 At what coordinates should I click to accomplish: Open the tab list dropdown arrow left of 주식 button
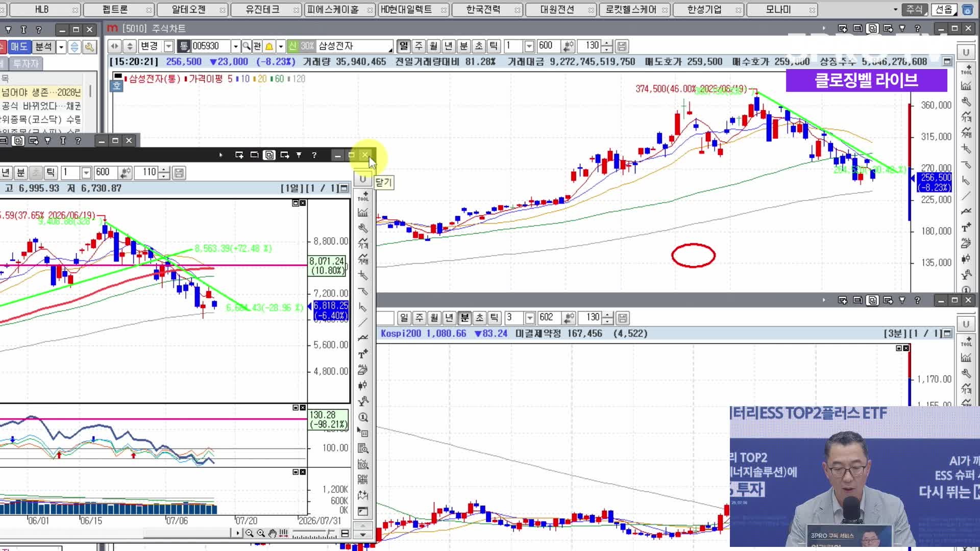coord(895,10)
